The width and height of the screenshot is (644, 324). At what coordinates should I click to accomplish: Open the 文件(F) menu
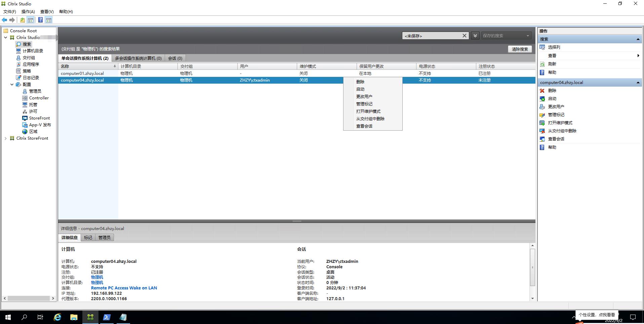coord(10,11)
